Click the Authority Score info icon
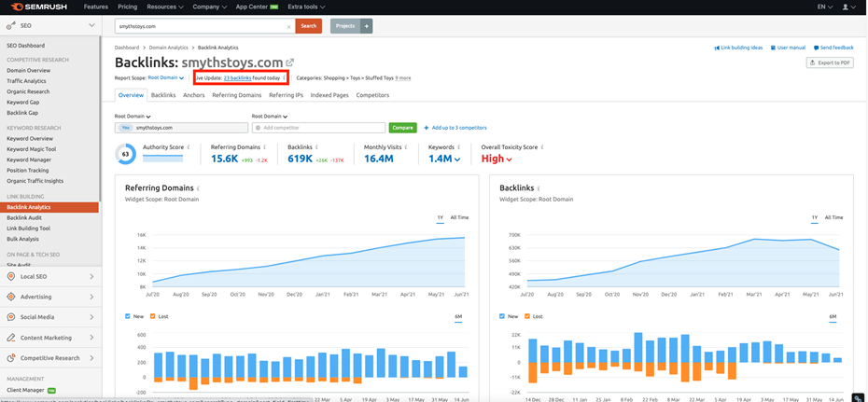The height and width of the screenshot is (402, 868). click(x=189, y=146)
